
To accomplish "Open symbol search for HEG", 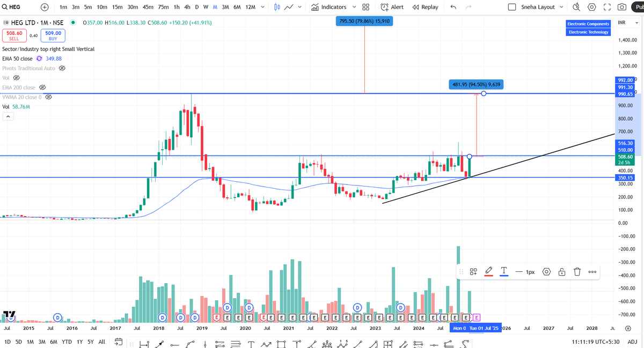I will point(11,7).
